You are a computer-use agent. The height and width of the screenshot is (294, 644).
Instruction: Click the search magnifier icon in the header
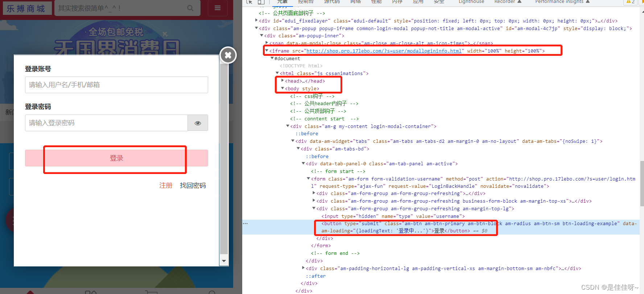point(190,8)
